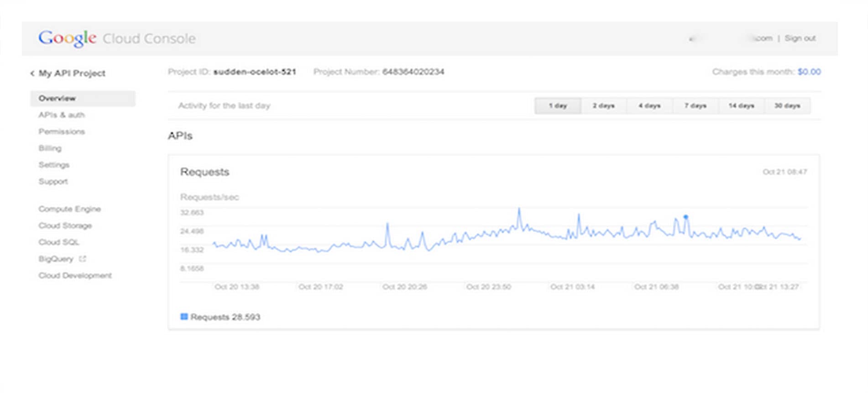868x393 pixels.
Task: Click Sign out
Action: 800,38
